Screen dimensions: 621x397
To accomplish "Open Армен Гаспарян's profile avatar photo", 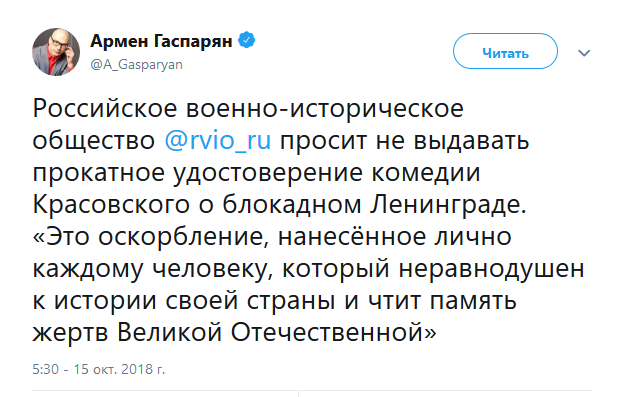I will [x=56, y=52].
